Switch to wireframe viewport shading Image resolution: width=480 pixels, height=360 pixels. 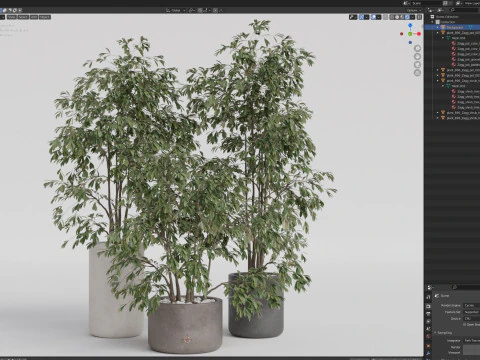tap(392, 17)
